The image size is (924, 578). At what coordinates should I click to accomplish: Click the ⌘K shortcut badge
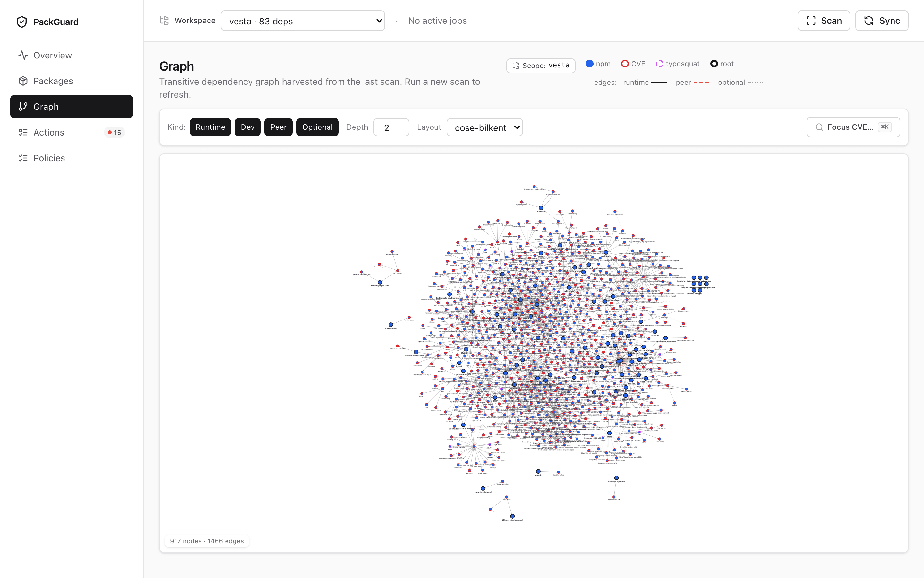[884, 127]
